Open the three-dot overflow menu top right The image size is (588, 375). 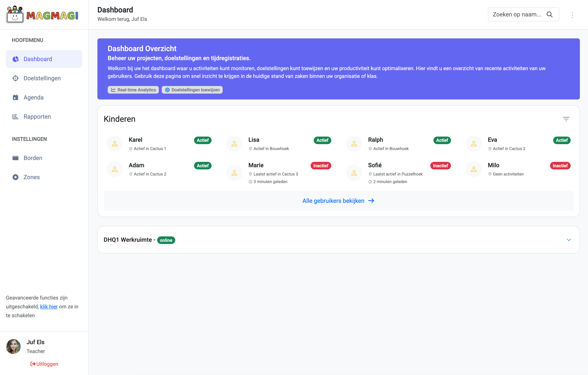pyautogui.click(x=573, y=15)
